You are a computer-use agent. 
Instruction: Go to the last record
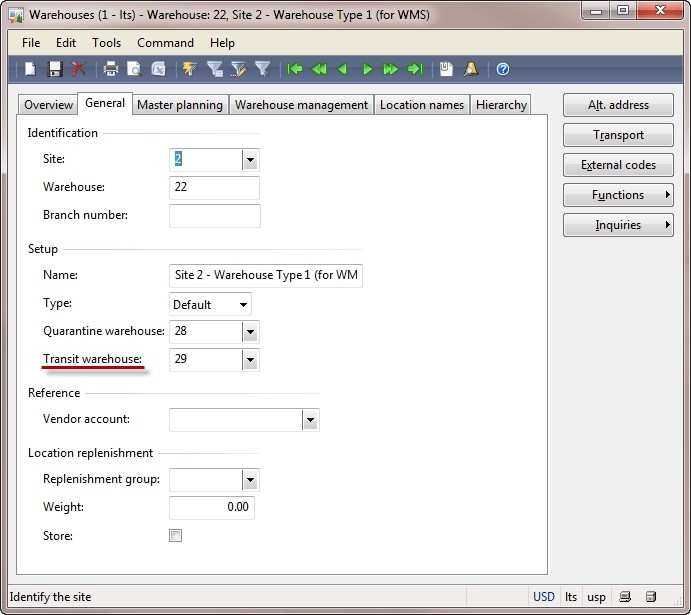click(415, 69)
